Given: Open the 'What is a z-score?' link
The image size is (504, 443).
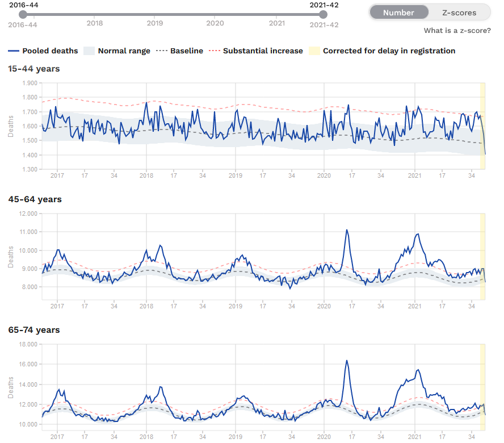Looking at the screenshot, I should coord(457,31).
